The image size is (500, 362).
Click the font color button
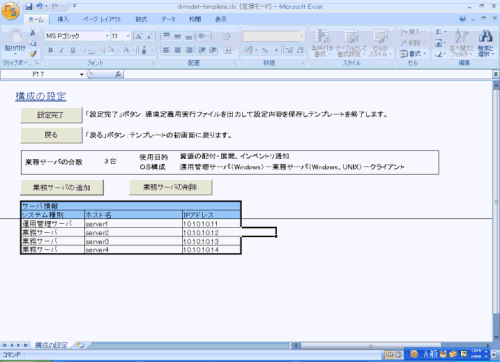(x=126, y=50)
